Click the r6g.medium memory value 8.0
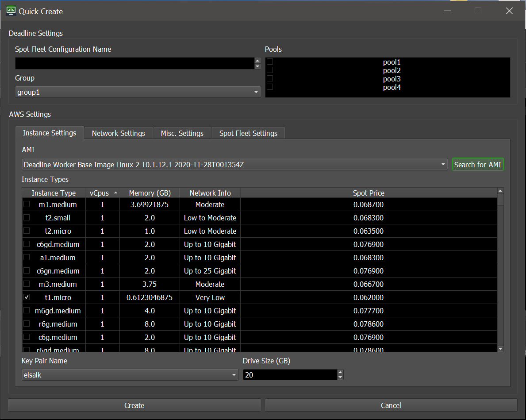 pyautogui.click(x=150, y=324)
